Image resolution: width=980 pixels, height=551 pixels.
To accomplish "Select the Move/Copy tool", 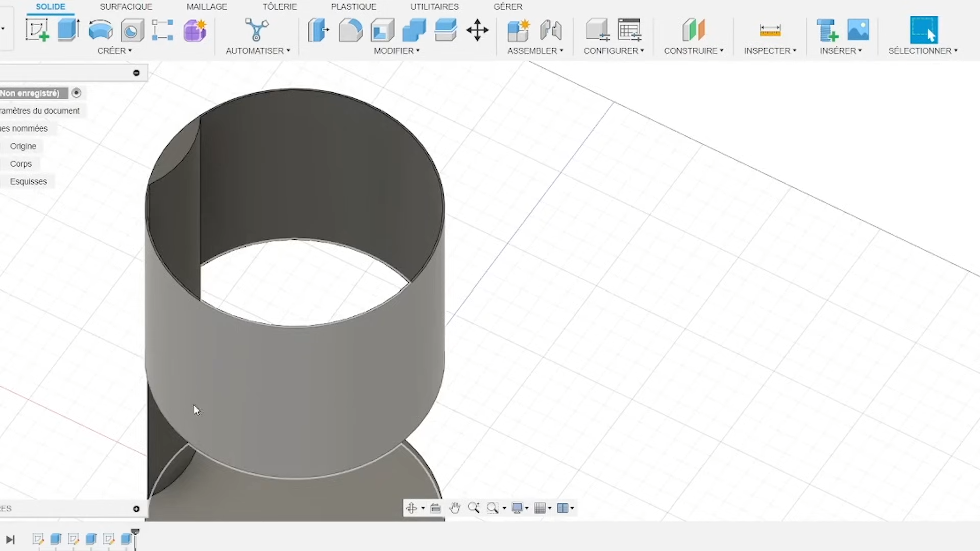I will click(x=477, y=30).
